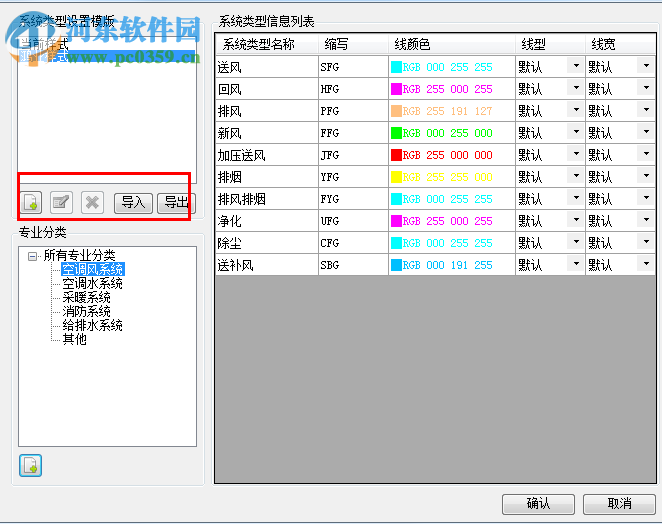Click red color swatch for 加压送风

tap(396, 155)
